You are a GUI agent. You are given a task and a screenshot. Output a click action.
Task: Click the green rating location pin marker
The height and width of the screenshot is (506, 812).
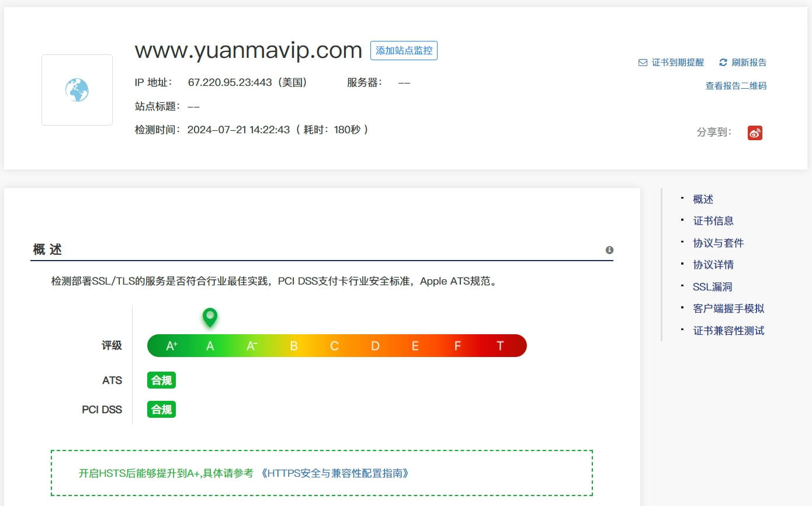pyautogui.click(x=210, y=318)
